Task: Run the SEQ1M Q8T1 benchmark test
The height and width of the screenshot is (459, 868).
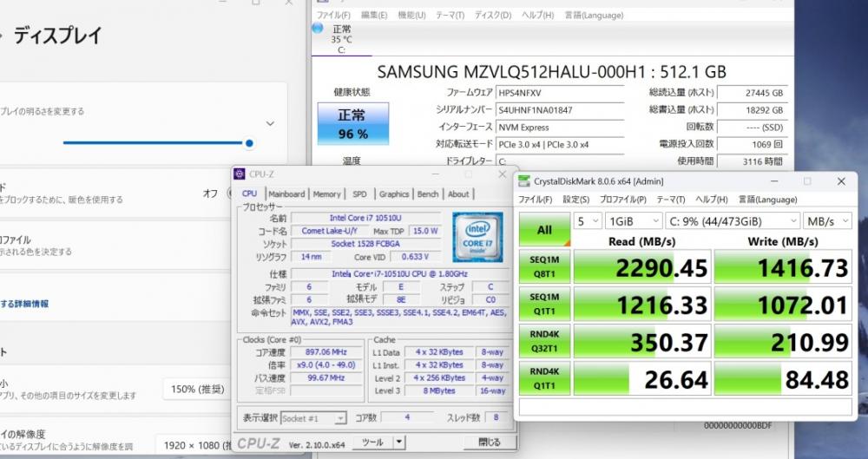Action: pyautogui.click(x=545, y=267)
